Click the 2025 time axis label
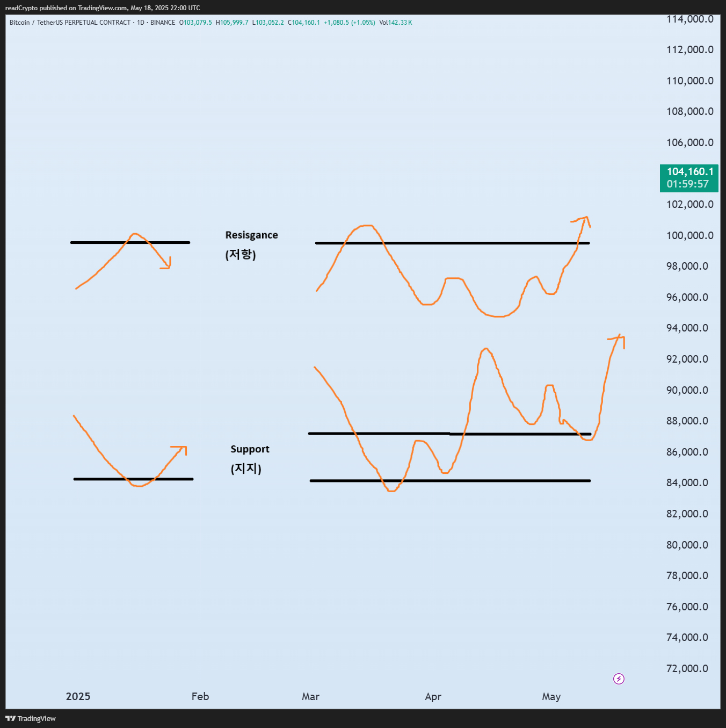The height and width of the screenshot is (728, 726). pos(78,696)
